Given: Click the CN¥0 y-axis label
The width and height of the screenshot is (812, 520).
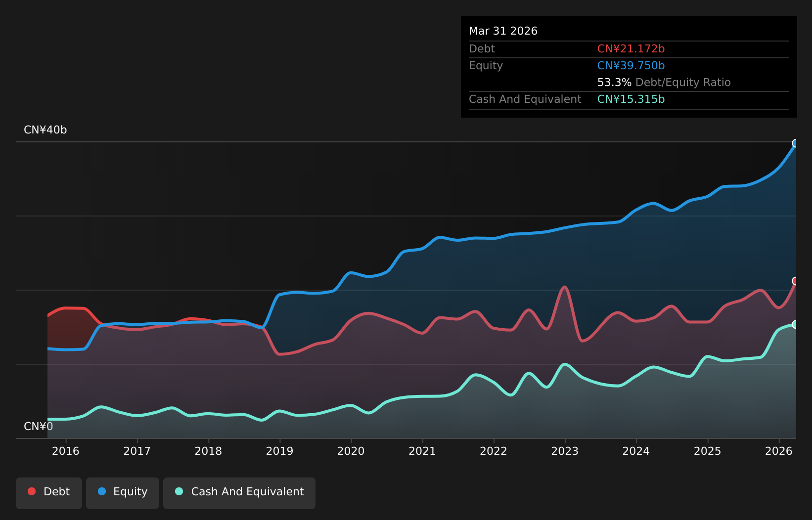Looking at the screenshot, I should 39,427.
